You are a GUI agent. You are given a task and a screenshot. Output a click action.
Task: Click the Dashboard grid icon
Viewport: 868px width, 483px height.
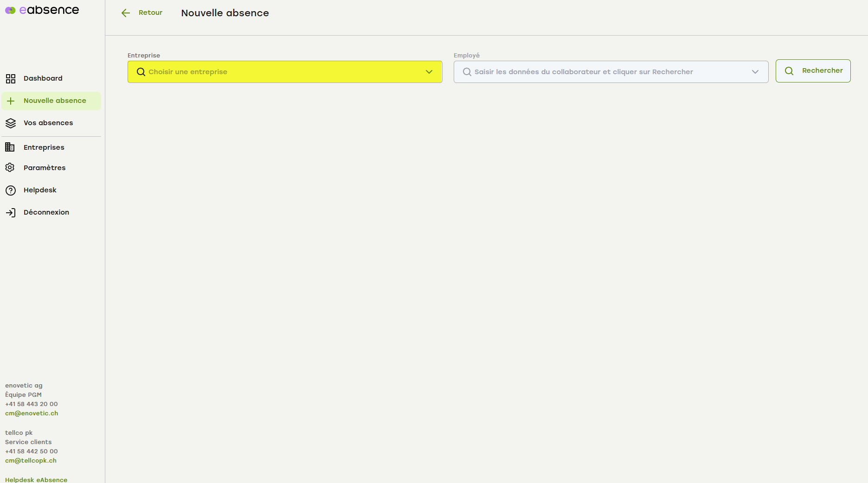pyautogui.click(x=10, y=79)
